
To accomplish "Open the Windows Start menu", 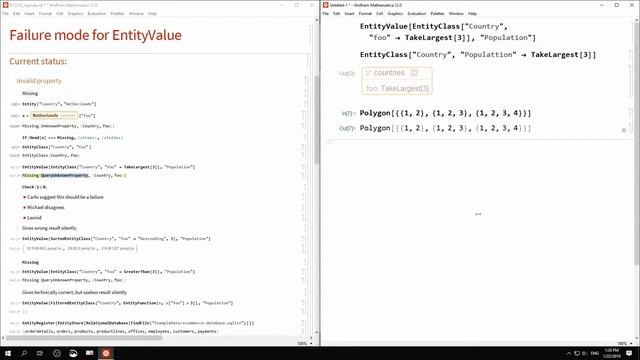I will [x=8, y=353].
